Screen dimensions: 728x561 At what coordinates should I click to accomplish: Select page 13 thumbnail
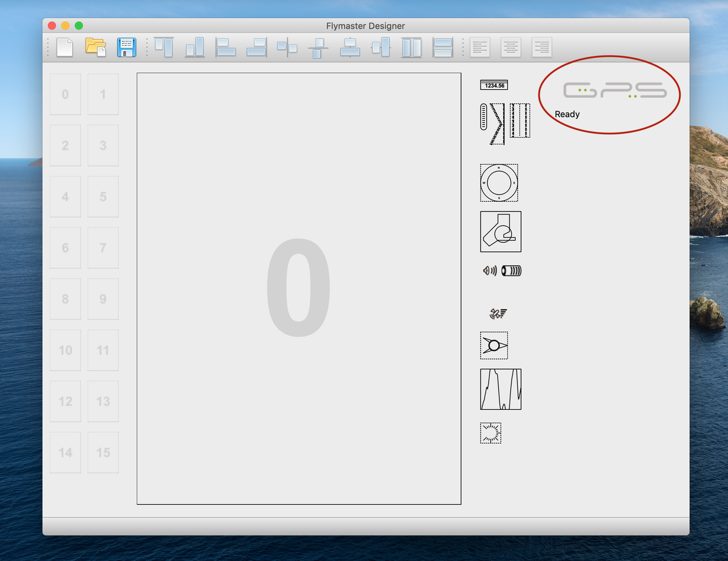(103, 401)
